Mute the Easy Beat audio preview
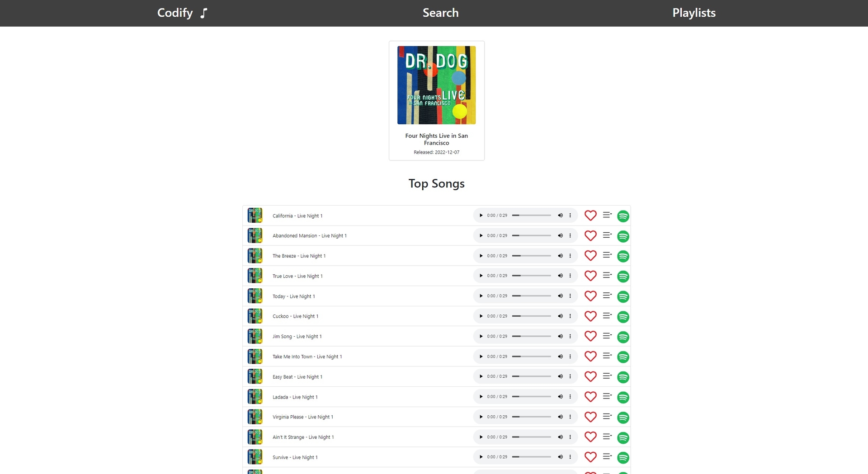This screenshot has height=474, width=868. pos(560,376)
